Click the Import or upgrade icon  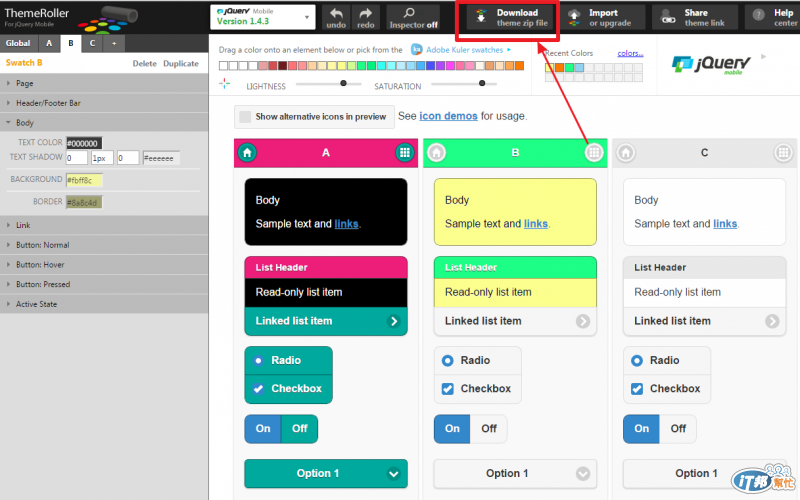574,17
